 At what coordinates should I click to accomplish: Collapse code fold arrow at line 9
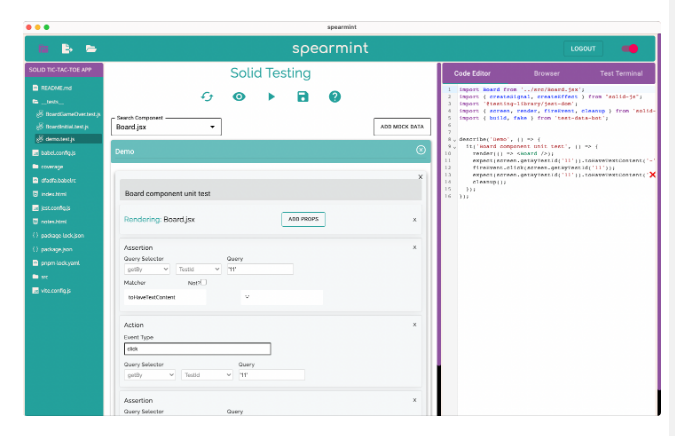tap(455, 147)
